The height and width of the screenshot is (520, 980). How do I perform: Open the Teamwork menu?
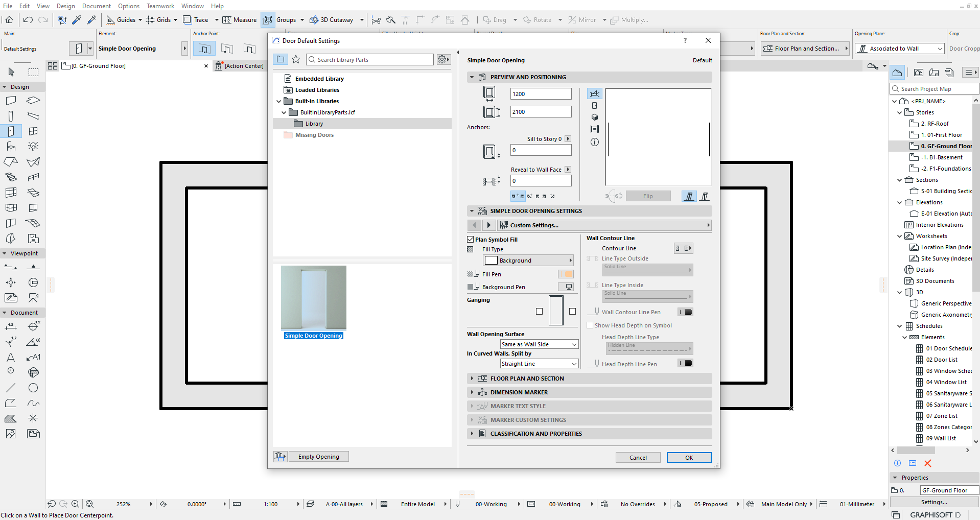[x=160, y=6]
